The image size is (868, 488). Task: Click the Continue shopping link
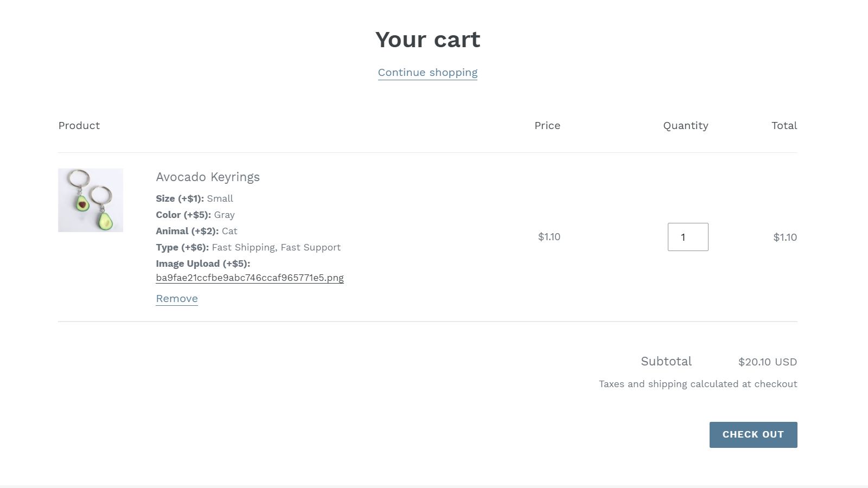(x=427, y=72)
